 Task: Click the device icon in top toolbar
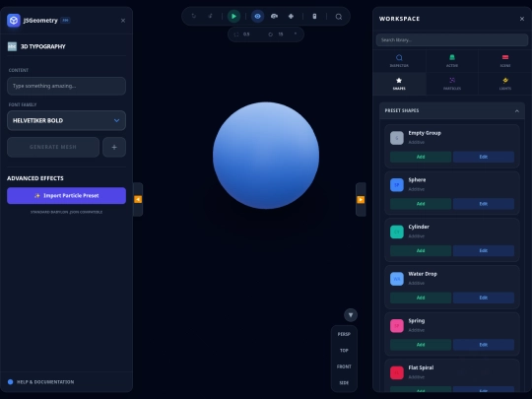point(314,17)
